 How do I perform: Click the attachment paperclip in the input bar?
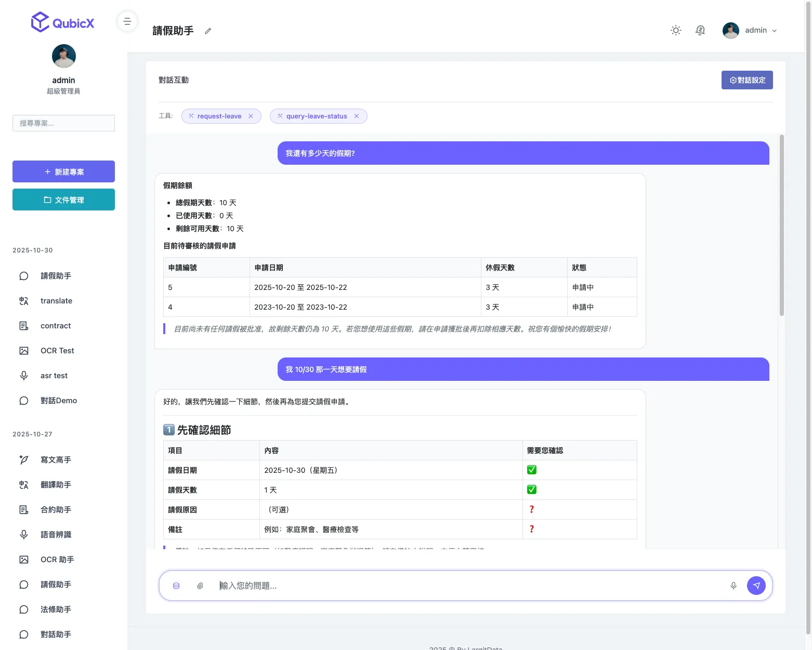200,585
